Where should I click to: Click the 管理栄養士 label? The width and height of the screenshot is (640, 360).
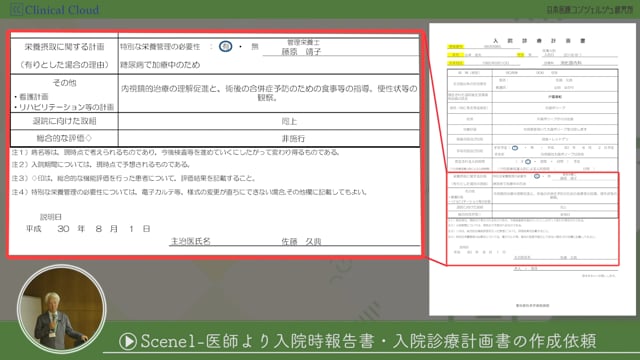303,42
